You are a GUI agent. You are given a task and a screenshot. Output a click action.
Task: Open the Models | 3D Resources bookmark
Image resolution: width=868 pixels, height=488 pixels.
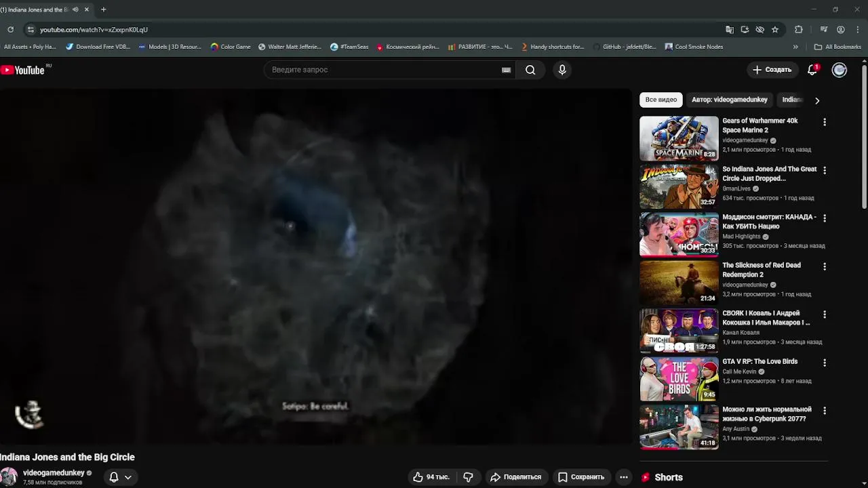170,47
